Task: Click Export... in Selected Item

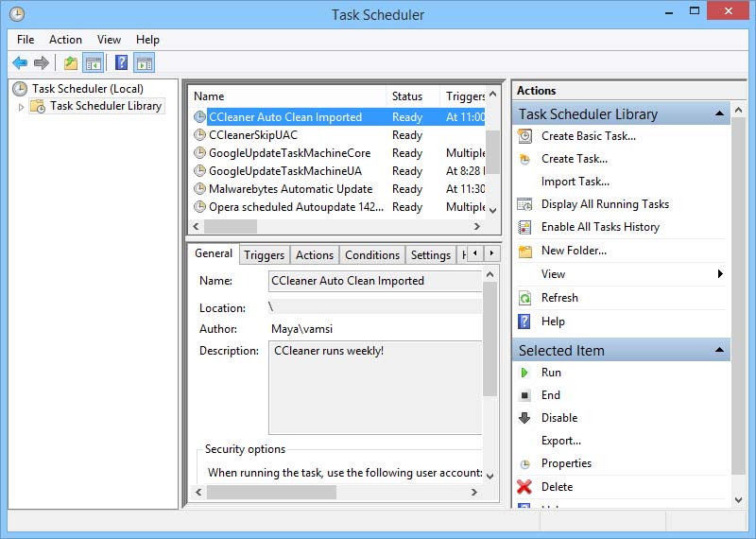Action: [561, 441]
